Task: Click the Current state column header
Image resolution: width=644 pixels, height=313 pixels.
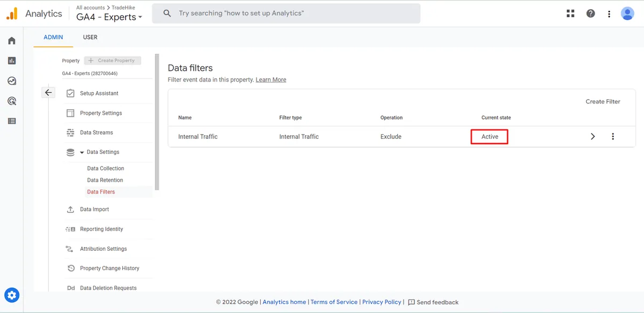Action: (x=496, y=117)
